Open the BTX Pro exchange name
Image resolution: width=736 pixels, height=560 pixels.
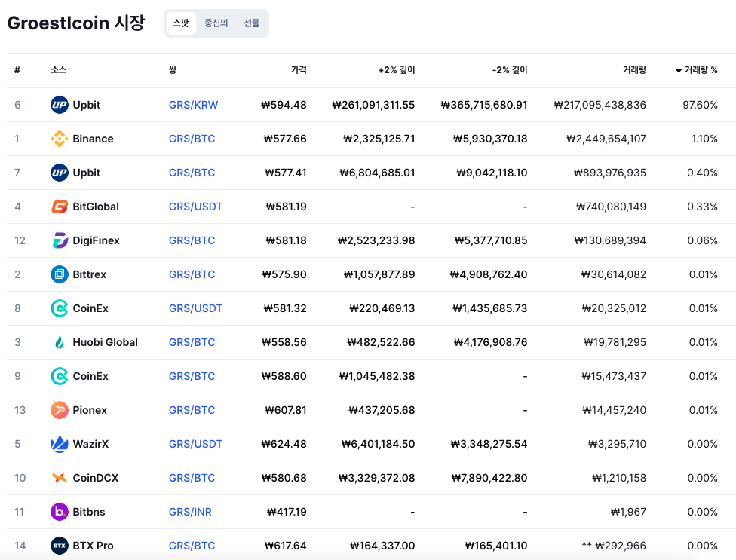[93, 546]
